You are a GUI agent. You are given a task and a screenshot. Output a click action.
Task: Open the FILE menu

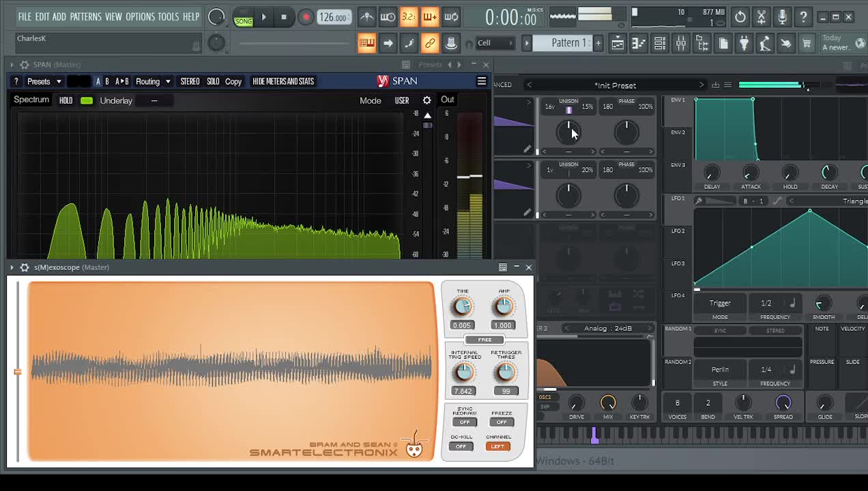pos(25,16)
